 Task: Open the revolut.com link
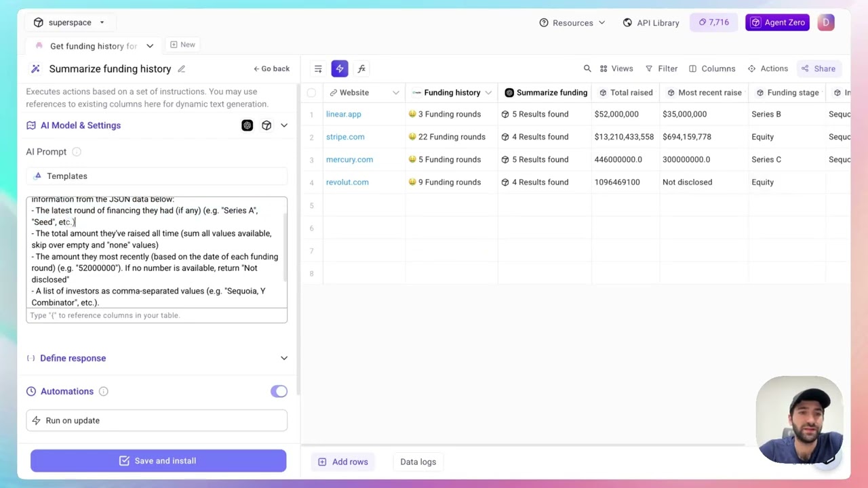[347, 182]
